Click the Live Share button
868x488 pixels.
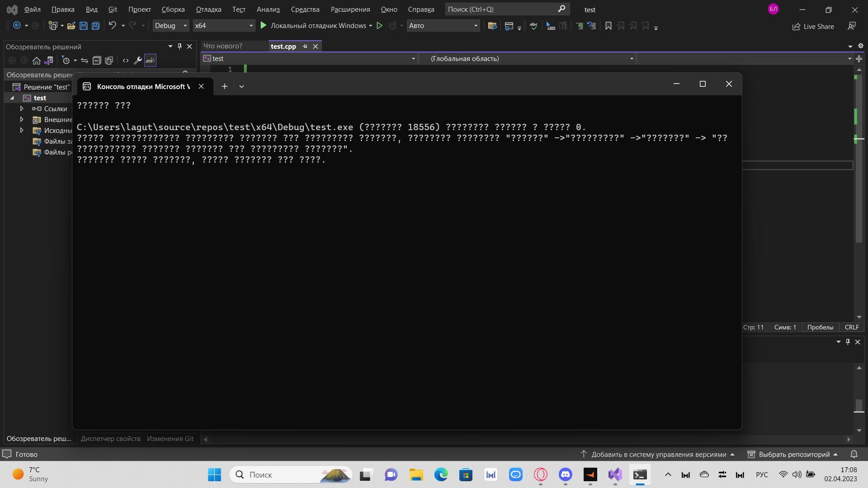(813, 26)
